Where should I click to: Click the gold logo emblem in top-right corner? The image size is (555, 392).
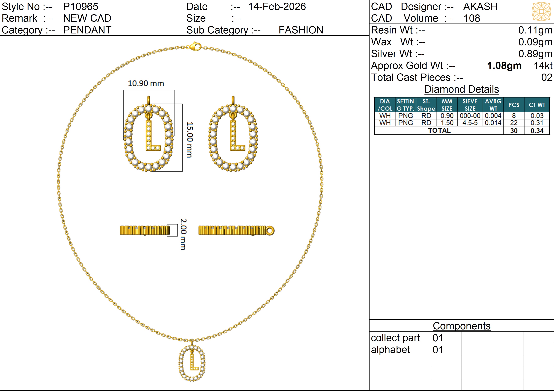click(541, 11)
